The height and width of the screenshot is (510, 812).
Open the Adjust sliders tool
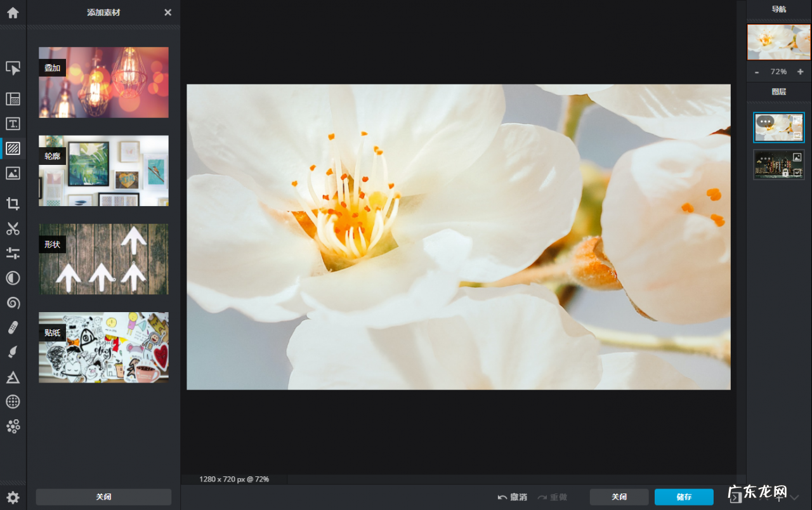coord(13,254)
